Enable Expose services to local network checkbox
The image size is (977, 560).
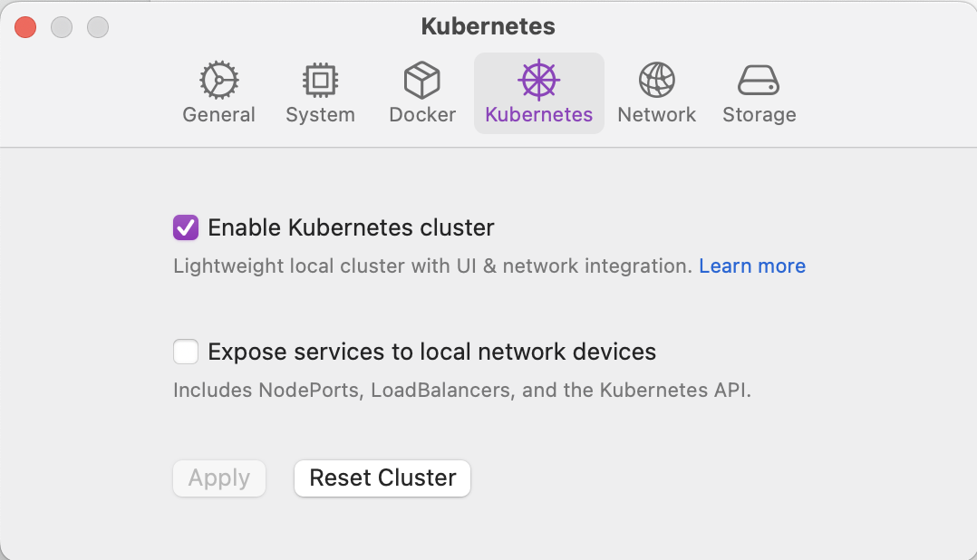186,352
